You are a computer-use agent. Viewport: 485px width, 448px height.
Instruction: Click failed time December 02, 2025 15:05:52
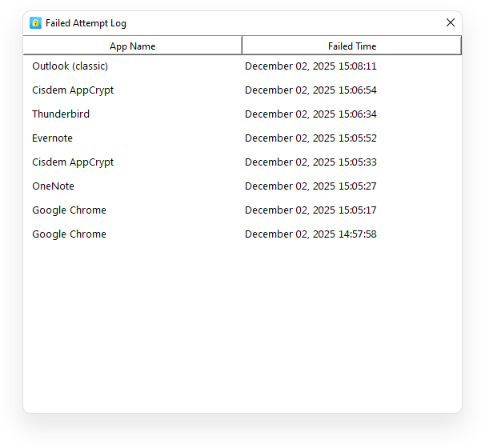coord(311,138)
